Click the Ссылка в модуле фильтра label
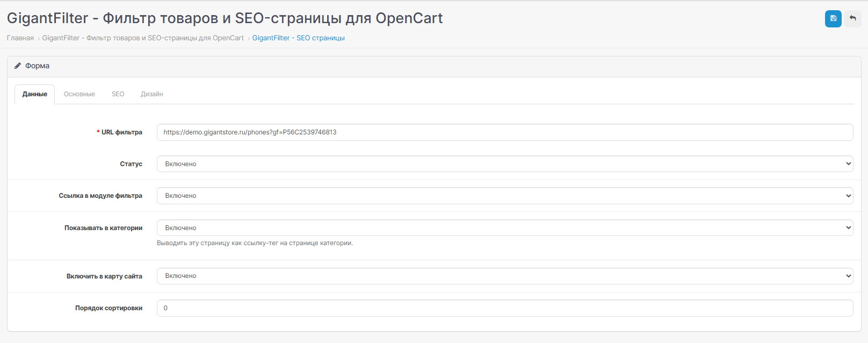This screenshot has width=868, height=343. coord(100,196)
